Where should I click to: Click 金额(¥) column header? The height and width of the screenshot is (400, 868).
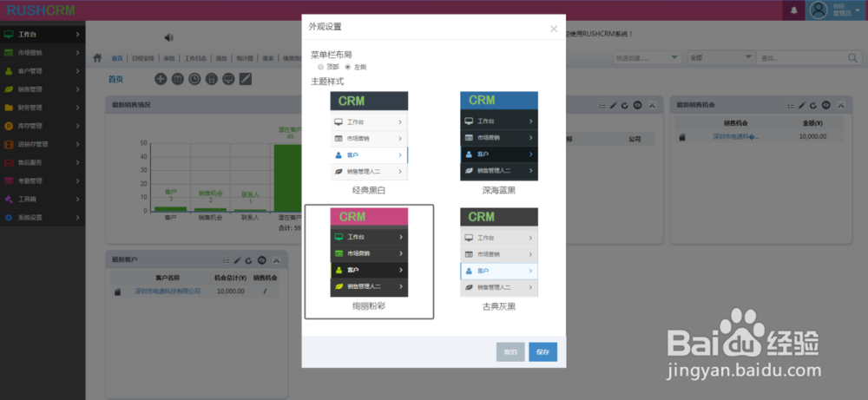click(x=812, y=123)
